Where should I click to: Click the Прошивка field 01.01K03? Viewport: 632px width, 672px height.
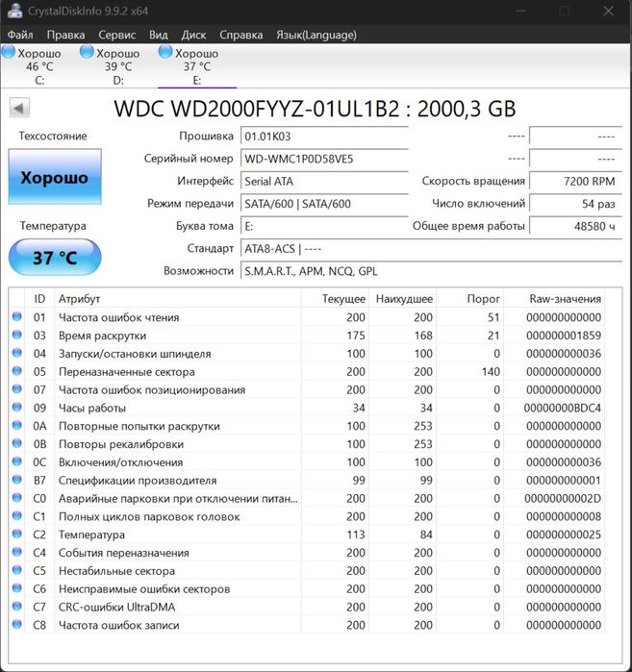[x=324, y=137]
